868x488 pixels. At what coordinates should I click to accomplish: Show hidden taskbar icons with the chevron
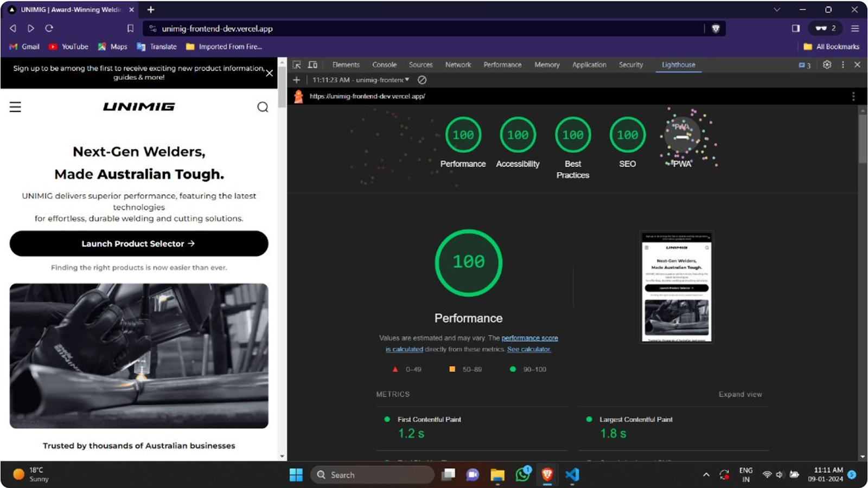pos(706,474)
